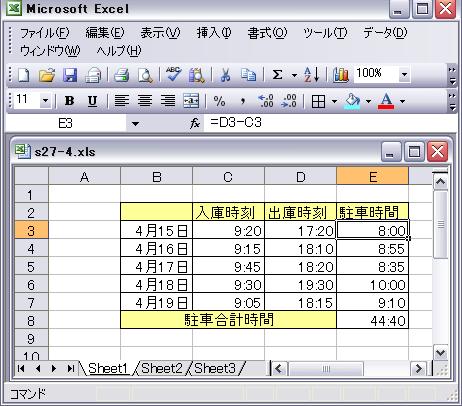462x406 pixels.
Task: Launch the Chart Wizard icon
Action: [341, 75]
